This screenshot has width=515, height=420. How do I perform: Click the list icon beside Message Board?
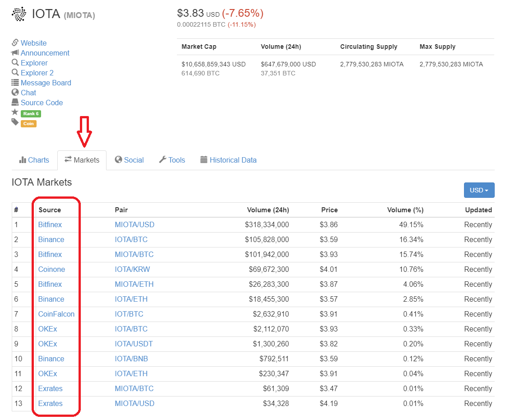15,83
